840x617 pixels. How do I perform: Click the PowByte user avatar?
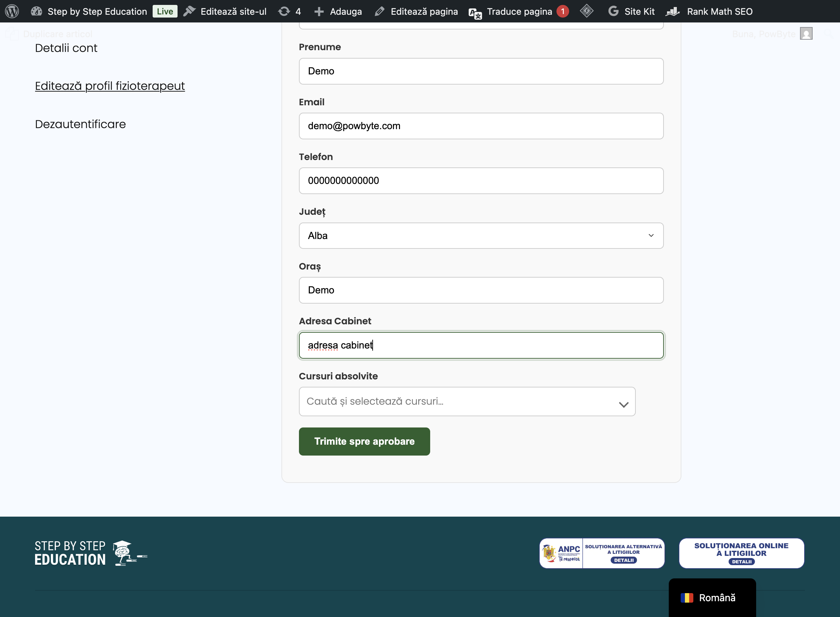(x=806, y=33)
